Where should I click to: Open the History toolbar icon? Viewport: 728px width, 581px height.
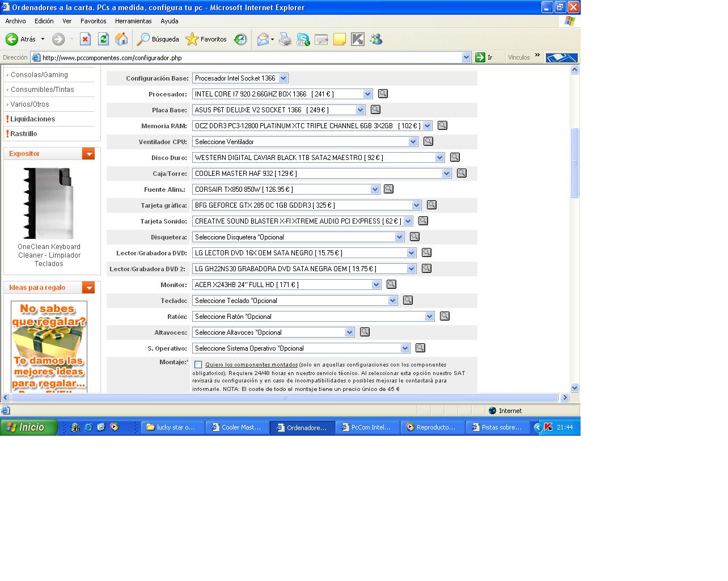point(240,39)
